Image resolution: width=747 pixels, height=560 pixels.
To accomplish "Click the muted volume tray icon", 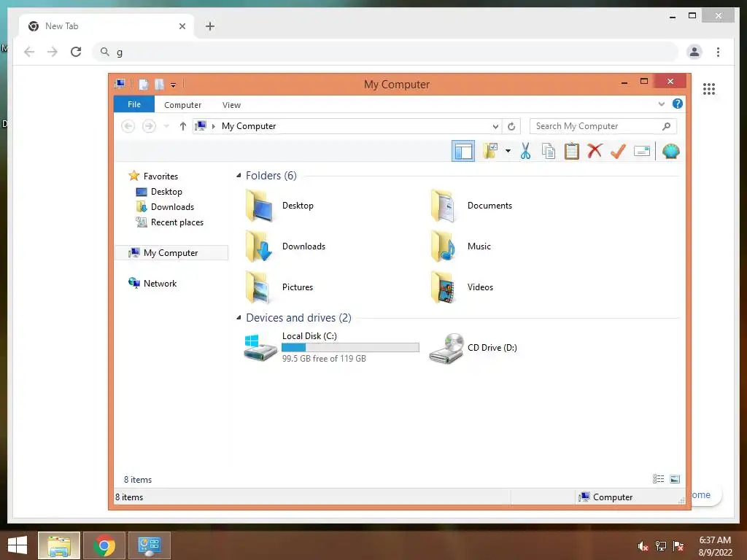I will point(643,545).
